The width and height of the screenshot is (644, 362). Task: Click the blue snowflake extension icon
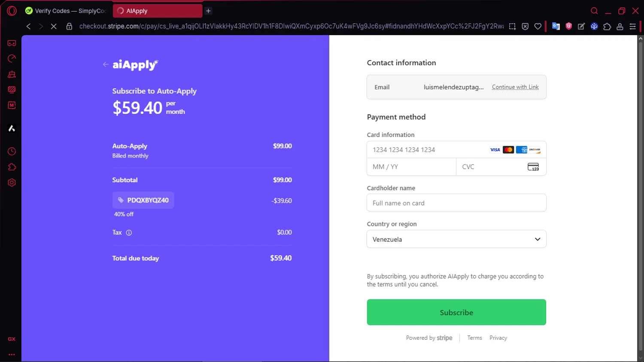coord(594,26)
